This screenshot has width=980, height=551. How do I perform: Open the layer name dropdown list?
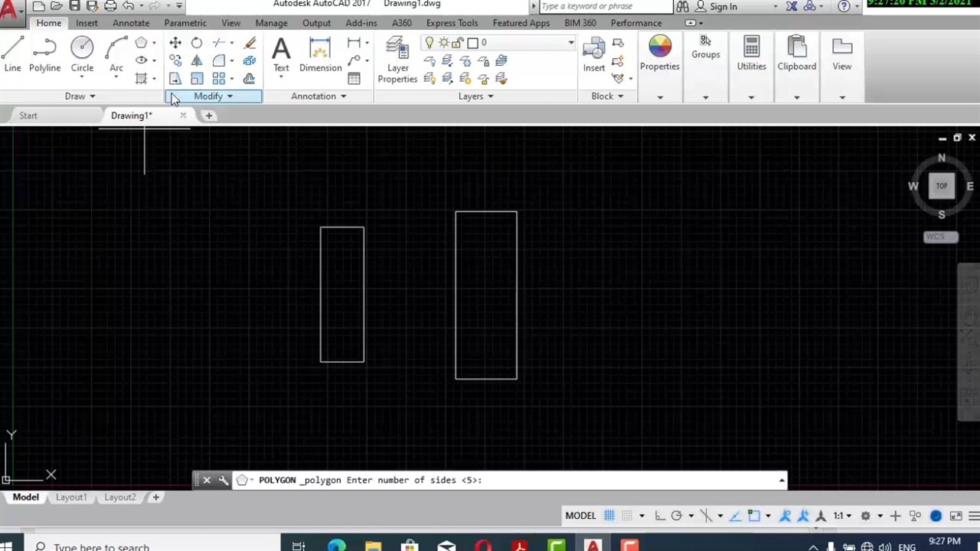tap(570, 43)
